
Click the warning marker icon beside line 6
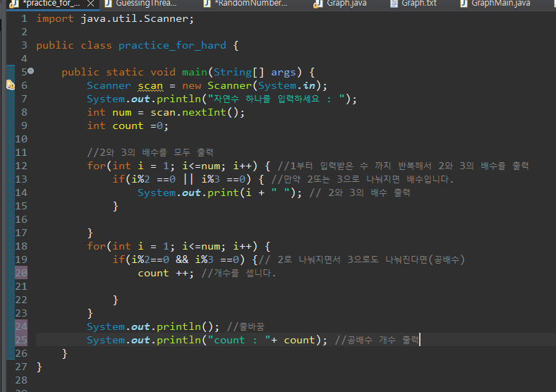(x=11, y=85)
